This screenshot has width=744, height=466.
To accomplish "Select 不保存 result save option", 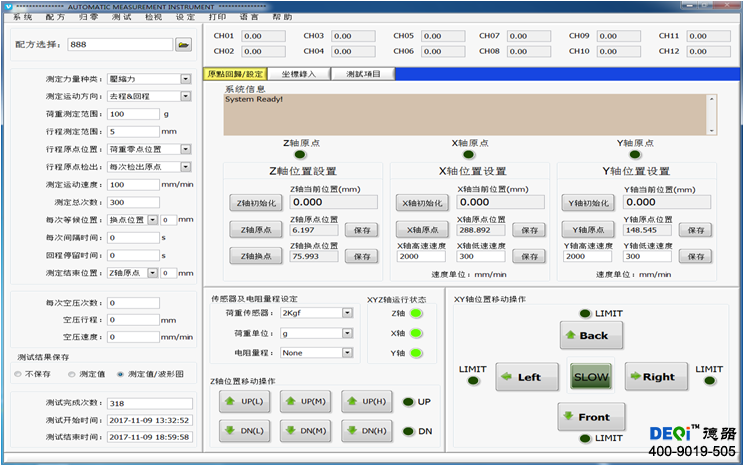I will 18,374.
